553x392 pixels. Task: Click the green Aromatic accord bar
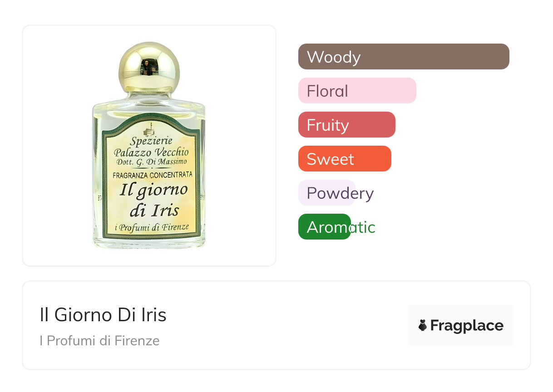pos(324,227)
